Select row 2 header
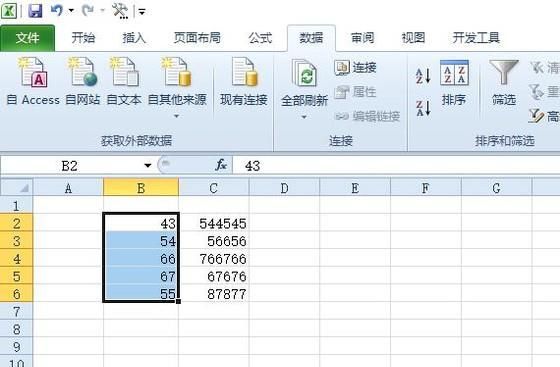The width and height of the screenshot is (560, 367). [16, 223]
